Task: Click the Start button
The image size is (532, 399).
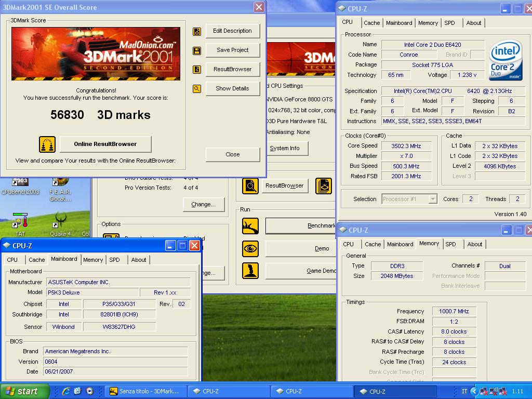Action: point(24,391)
